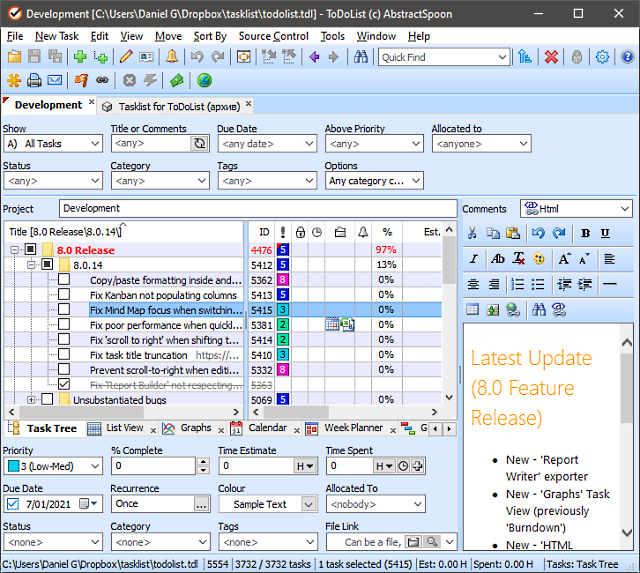The height and width of the screenshot is (573, 640).
Task: Open the Source Control menu
Action: click(273, 36)
